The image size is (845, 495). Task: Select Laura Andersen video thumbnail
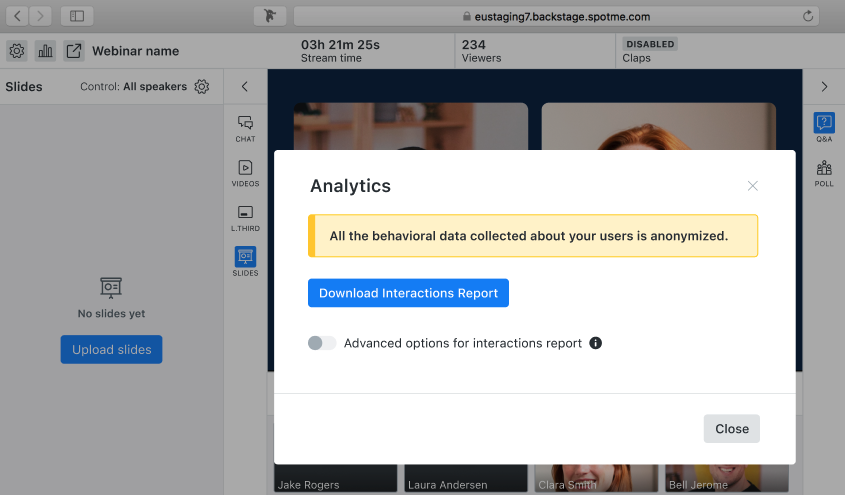click(466, 478)
